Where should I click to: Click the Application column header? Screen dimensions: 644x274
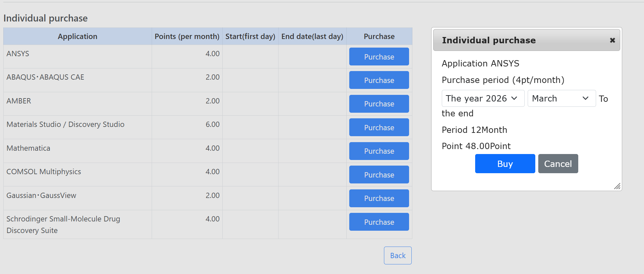(x=78, y=36)
